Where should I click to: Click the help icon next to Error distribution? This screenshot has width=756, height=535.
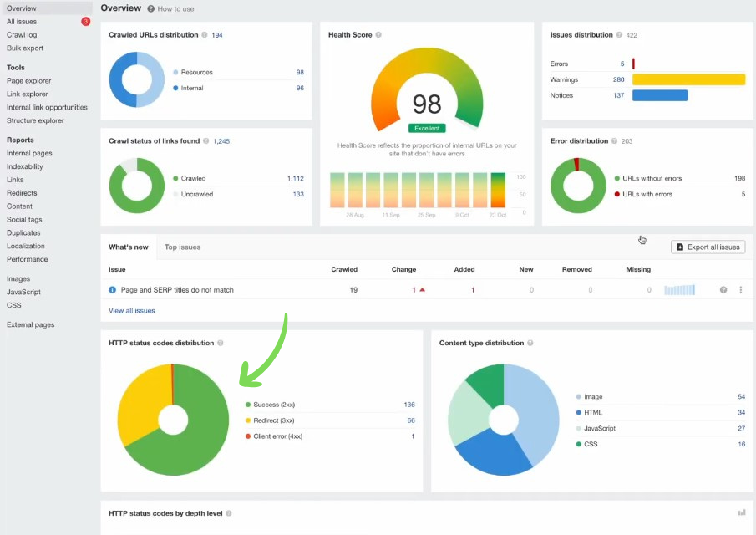pyautogui.click(x=615, y=141)
